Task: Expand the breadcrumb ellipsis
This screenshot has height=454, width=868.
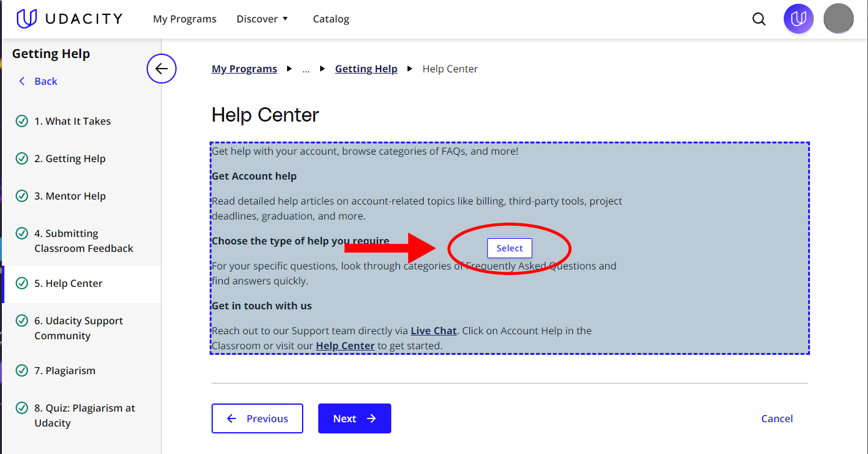Action: pyautogui.click(x=306, y=69)
